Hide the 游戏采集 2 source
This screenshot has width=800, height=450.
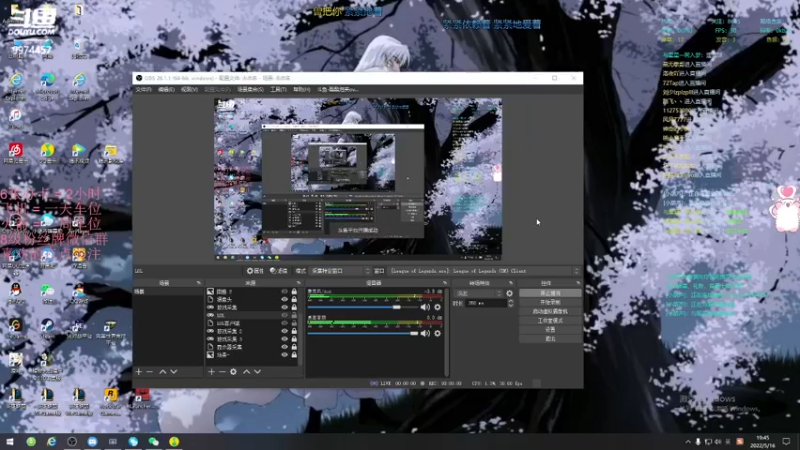(x=285, y=331)
